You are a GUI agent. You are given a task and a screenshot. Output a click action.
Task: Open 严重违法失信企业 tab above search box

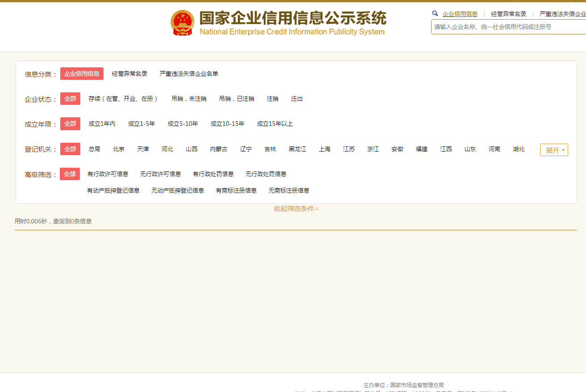pos(563,14)
